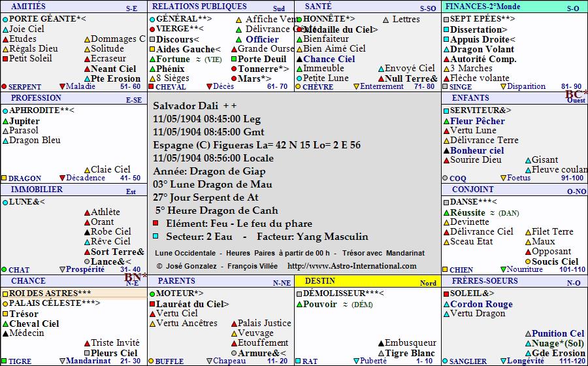Screen dimensions: 588x366
Task: Select the red triangle next to Maladie
Action: tap(62, 86)
